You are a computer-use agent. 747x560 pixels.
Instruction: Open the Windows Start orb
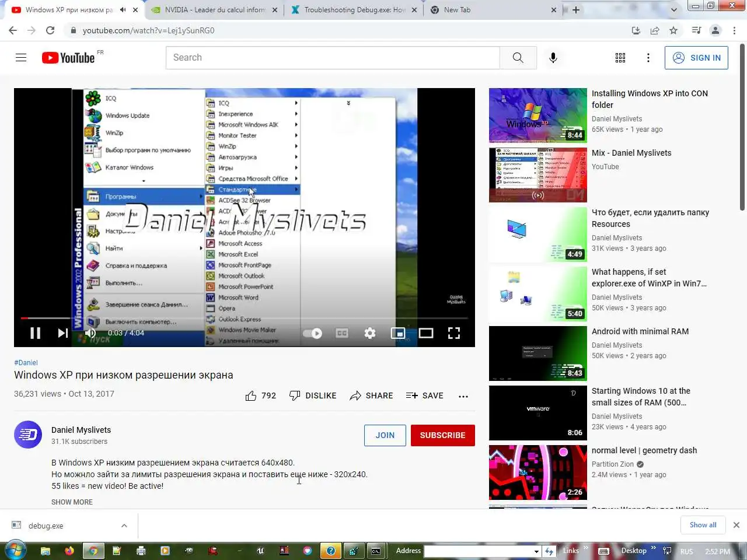15,550
